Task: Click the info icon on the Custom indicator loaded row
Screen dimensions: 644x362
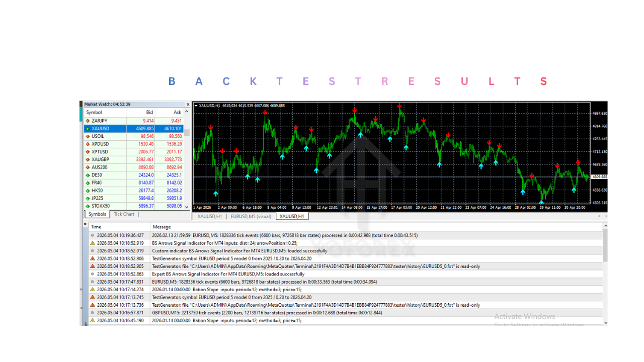Action: point(92,251)
